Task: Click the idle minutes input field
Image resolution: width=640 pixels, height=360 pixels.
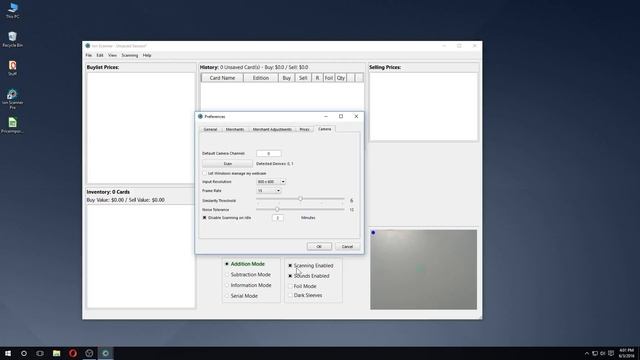Action: (x=278, y=218)
